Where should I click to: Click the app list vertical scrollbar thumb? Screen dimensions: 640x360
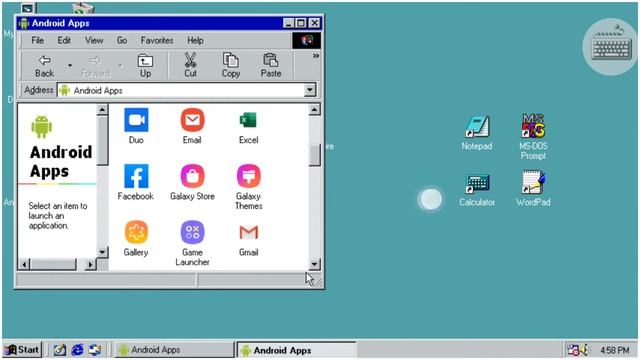coord(314,156)
